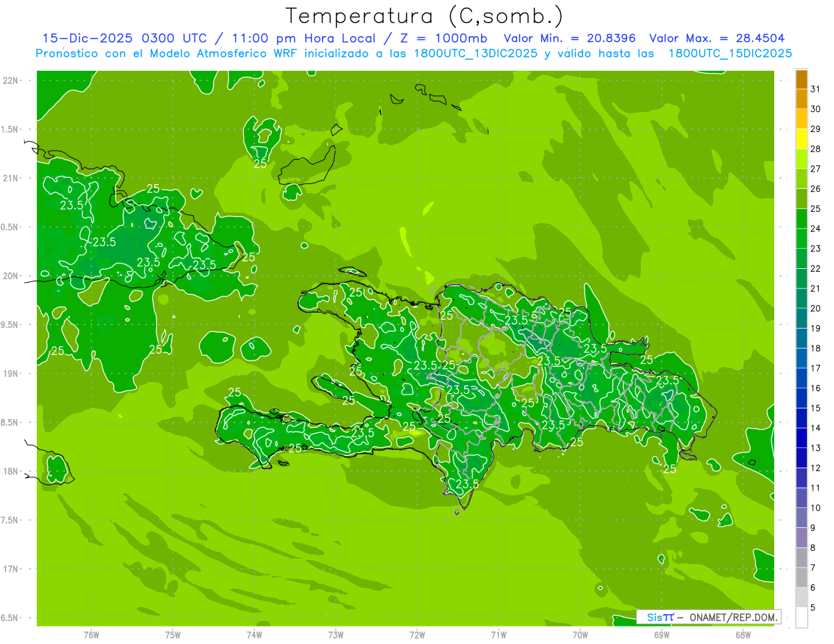834x644 pixels.
Task: Select the 'Valor Max. = 28.4504' readout
Action: tap(717, 38)
